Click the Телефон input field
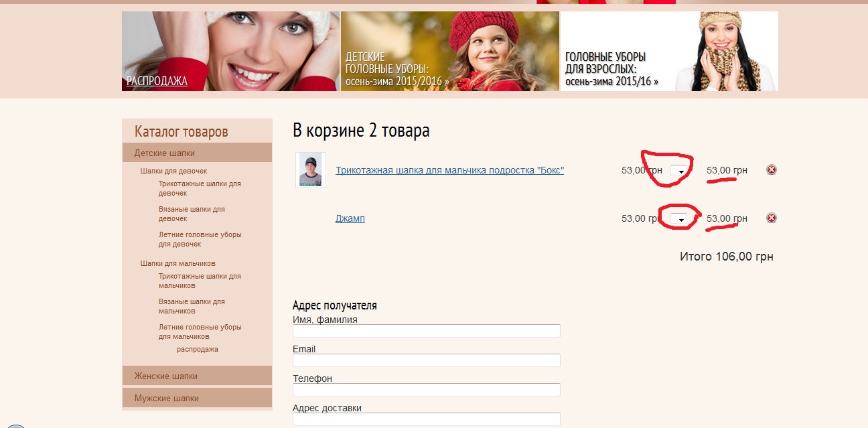868x428 pixels. coord(426,390)
